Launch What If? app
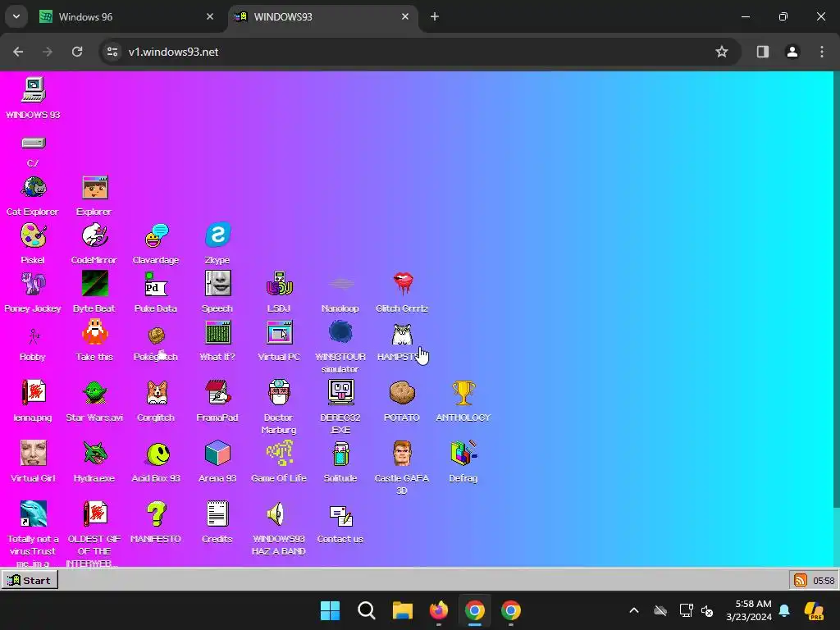Screen dimensions: 840x630 coord(217,332)
